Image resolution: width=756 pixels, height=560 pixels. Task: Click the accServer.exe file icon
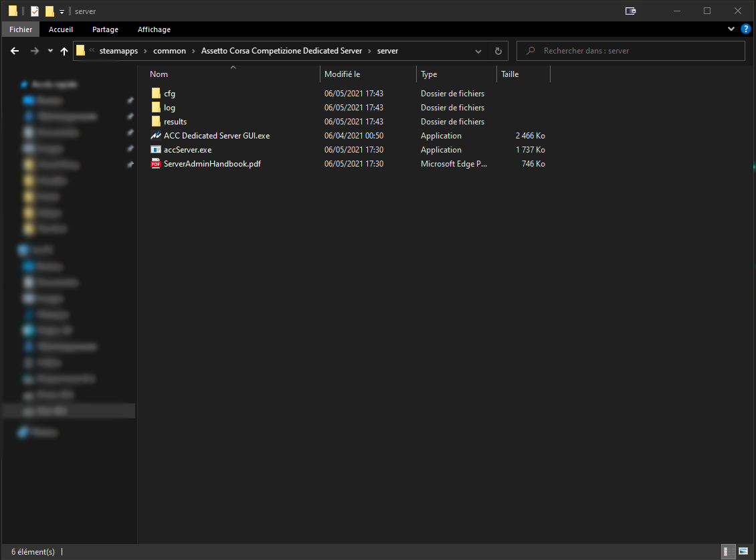pyautogui.click(x=156, y=149)
